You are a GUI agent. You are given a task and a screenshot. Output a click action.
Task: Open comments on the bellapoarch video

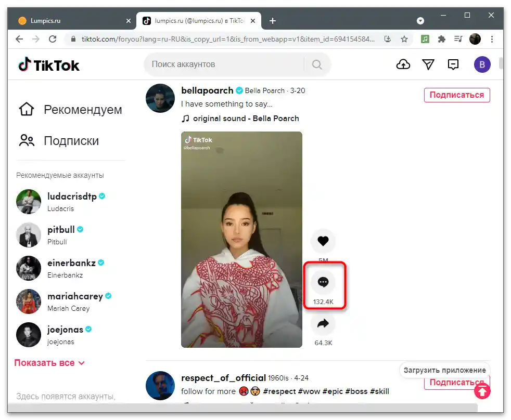point(323,282)
